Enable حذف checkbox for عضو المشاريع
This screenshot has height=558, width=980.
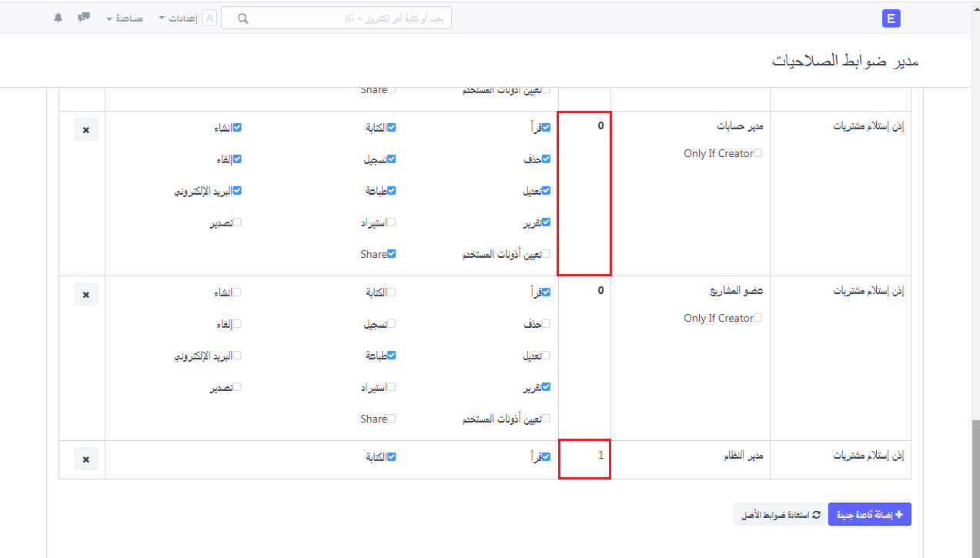point(546,324)
